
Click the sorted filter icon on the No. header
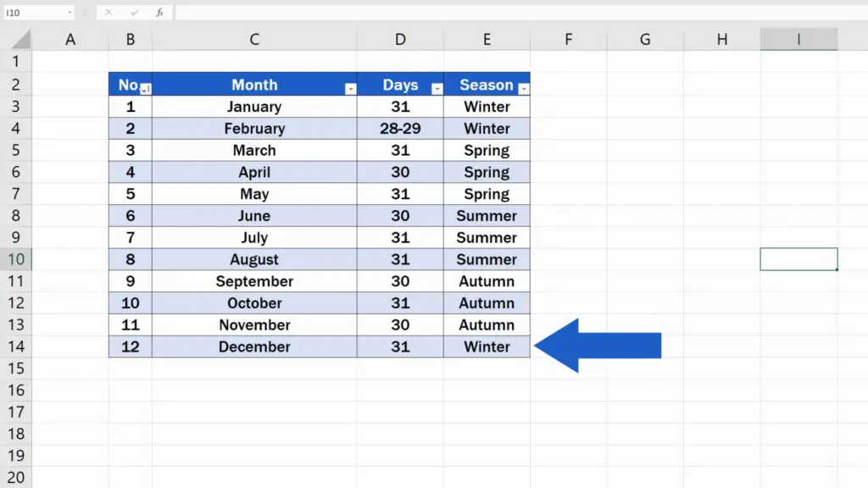point(145,87)
